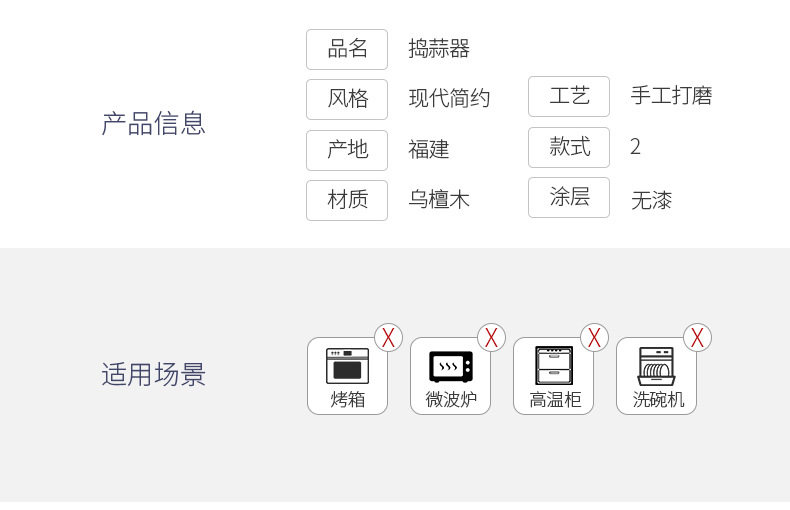Click the 捣蒜器 product name text
This screenshot has width=790, height=510.
pyautogui.click(x=439, y=49)
